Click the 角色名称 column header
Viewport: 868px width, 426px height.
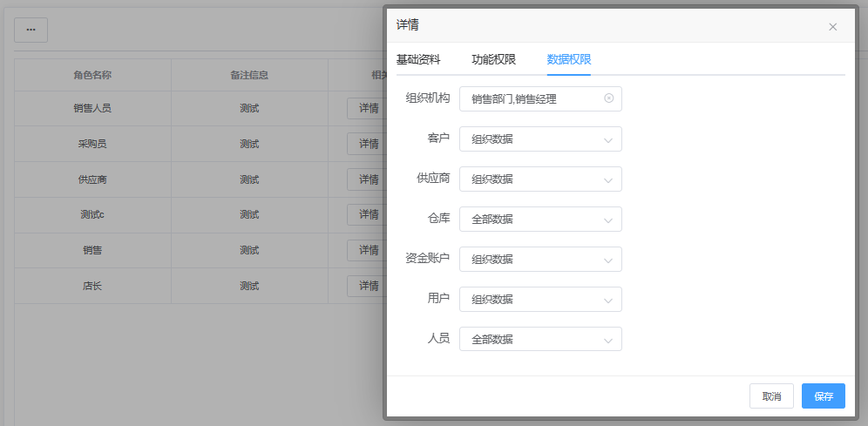92,75
